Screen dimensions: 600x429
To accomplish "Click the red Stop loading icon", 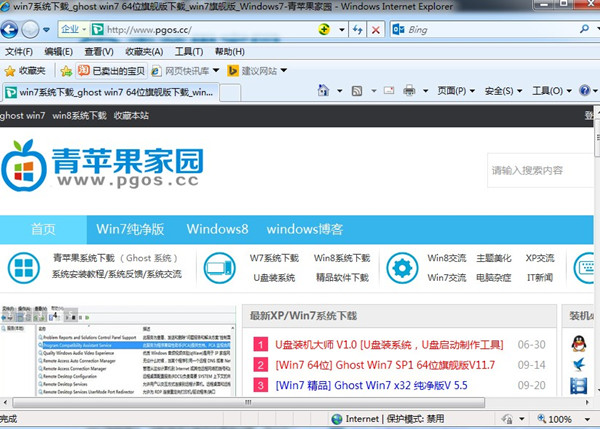I will (x=376, y=29).
